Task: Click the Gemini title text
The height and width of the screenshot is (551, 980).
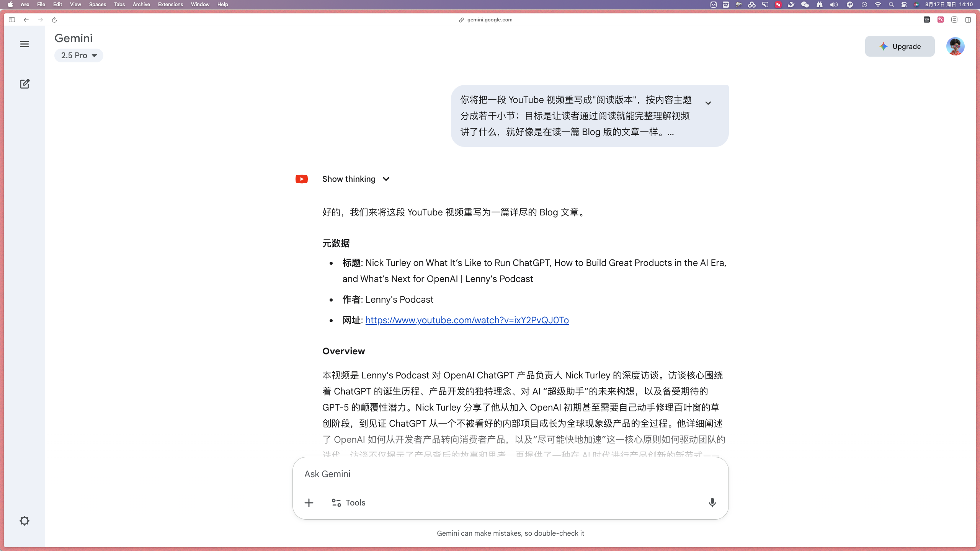Action: tap(73, 38)
